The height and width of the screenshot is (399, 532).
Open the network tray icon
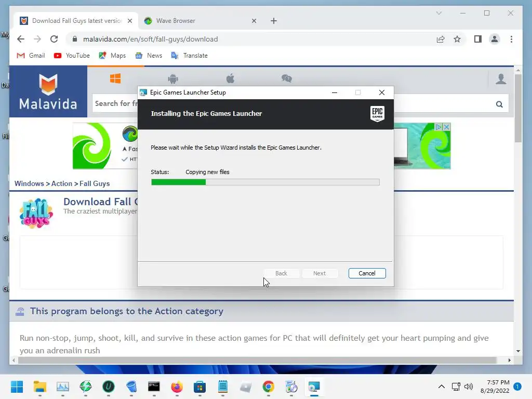click(x=456, y=387)
